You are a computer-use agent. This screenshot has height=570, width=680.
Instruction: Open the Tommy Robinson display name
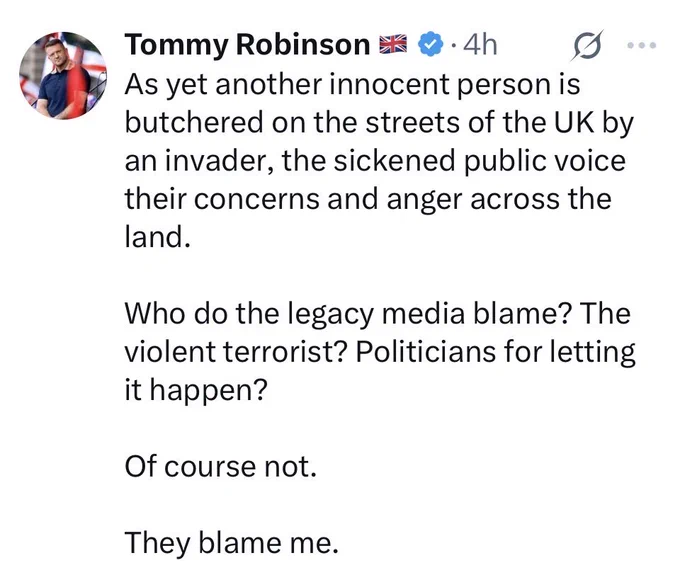point(247,45)
